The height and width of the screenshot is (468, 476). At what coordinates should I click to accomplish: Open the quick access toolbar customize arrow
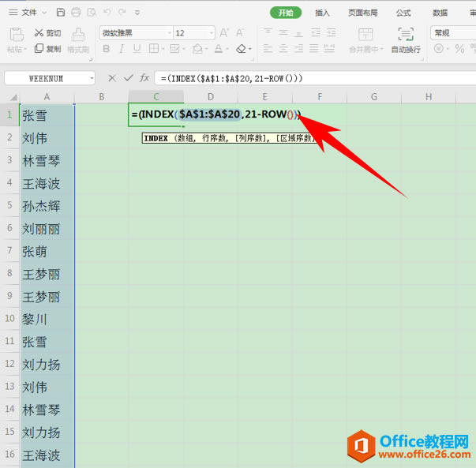pyautogui.click(x=137, y=13)
